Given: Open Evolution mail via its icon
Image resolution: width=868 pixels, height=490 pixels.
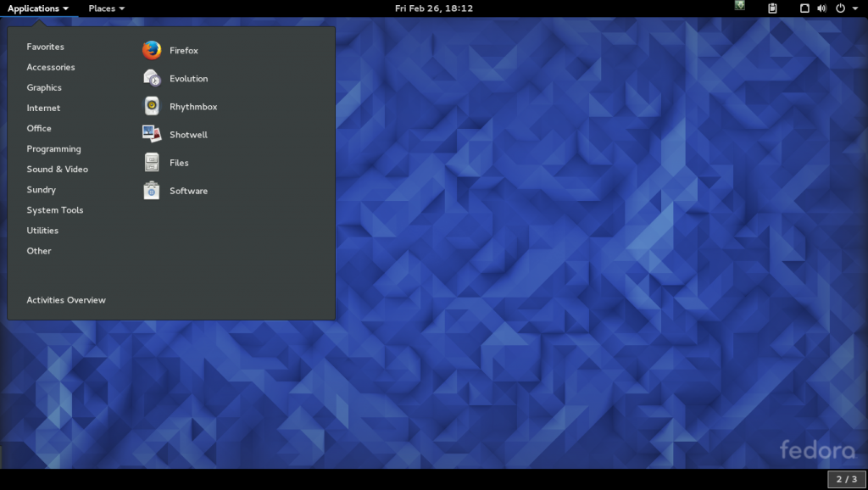Looking at the screenshot, I should point(152,78).
